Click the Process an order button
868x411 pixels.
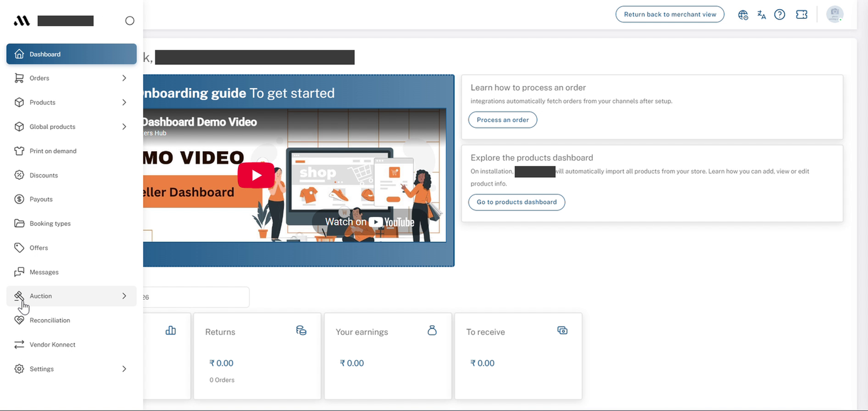[x=503, y=120]
